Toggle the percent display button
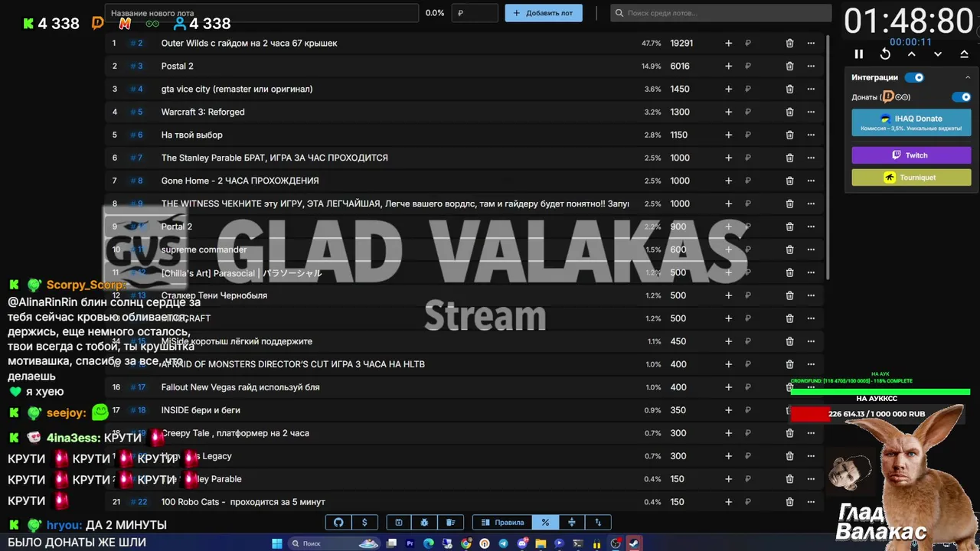The image size is (980, 551). (x=545, y=523)
